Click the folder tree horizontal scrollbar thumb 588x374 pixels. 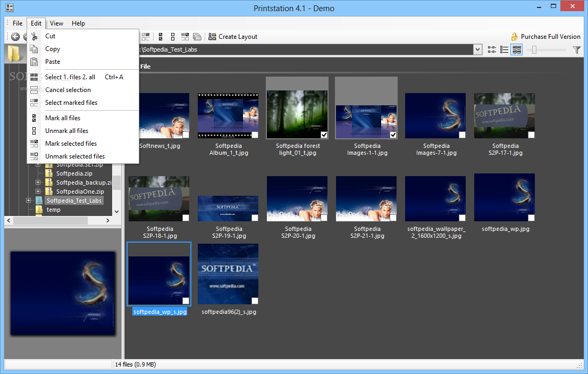point(51,221)
